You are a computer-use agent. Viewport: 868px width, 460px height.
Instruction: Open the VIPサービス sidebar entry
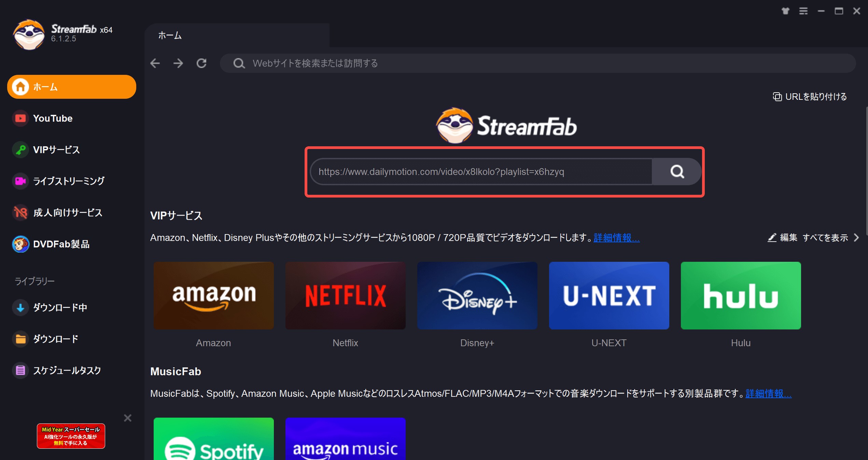72,150
